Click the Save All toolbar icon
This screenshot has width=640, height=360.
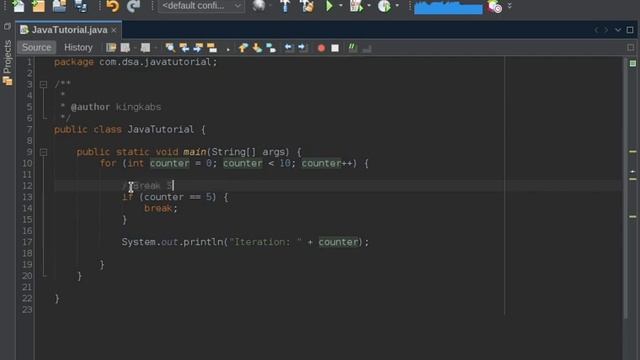80,6
